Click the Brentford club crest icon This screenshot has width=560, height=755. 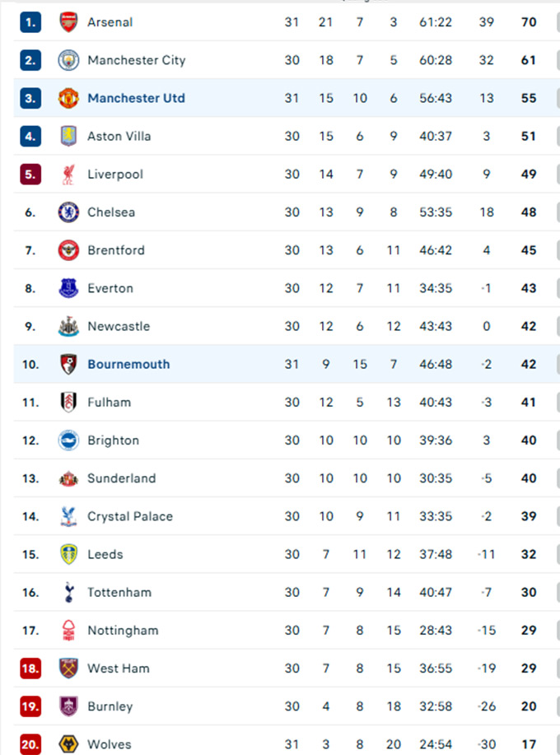point(68,250)
